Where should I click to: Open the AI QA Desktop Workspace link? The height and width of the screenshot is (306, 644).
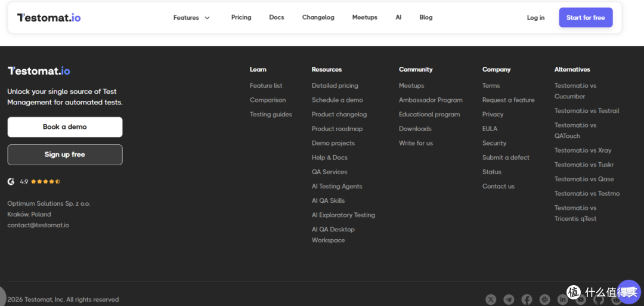point(333,234)
